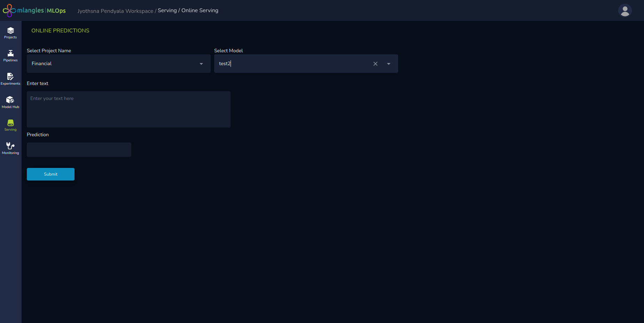Screen dimensions: 644x323
Task: Click the mlangles MLOps logo
Action: pyautogui.click(x=34, y=10)
